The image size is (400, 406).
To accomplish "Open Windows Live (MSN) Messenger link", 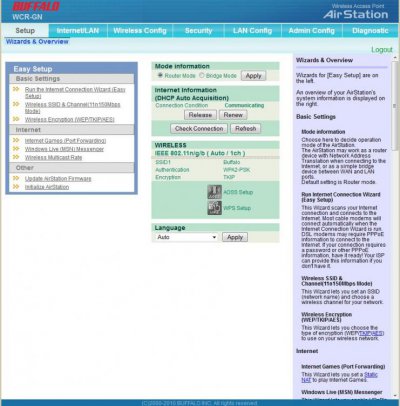I will (x=64, y=149).
